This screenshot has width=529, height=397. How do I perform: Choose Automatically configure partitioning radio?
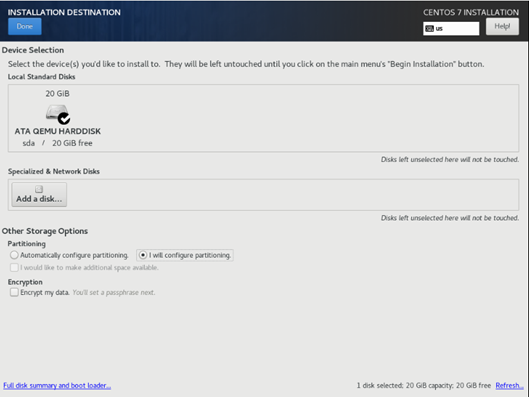(14, 255)
